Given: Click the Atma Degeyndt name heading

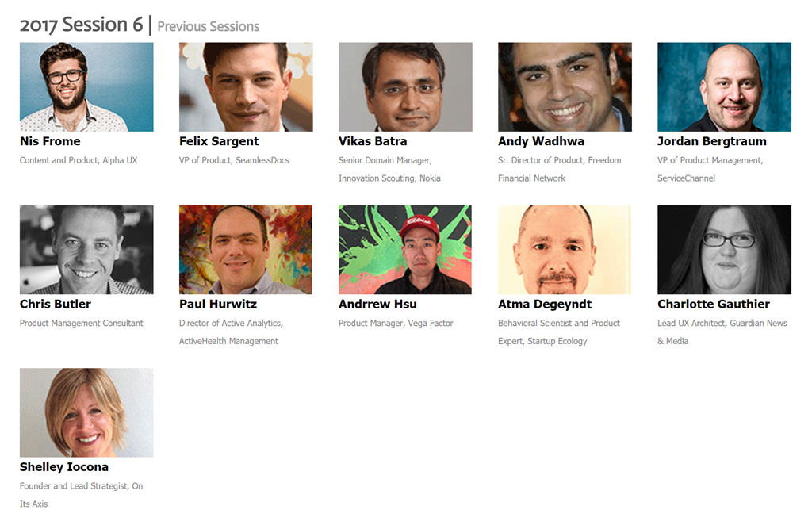Looking at the screenshot, I should 545,304.
